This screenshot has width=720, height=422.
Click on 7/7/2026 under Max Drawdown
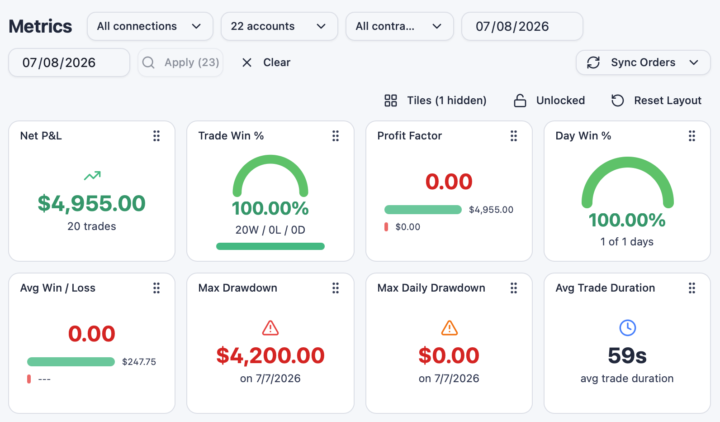point(270,378)
